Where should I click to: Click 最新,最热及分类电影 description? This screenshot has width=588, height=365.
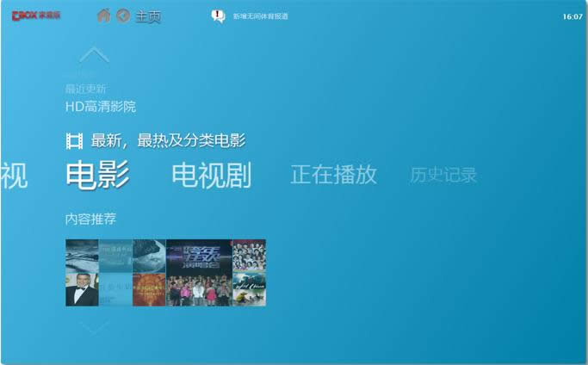tap(169, 140)
